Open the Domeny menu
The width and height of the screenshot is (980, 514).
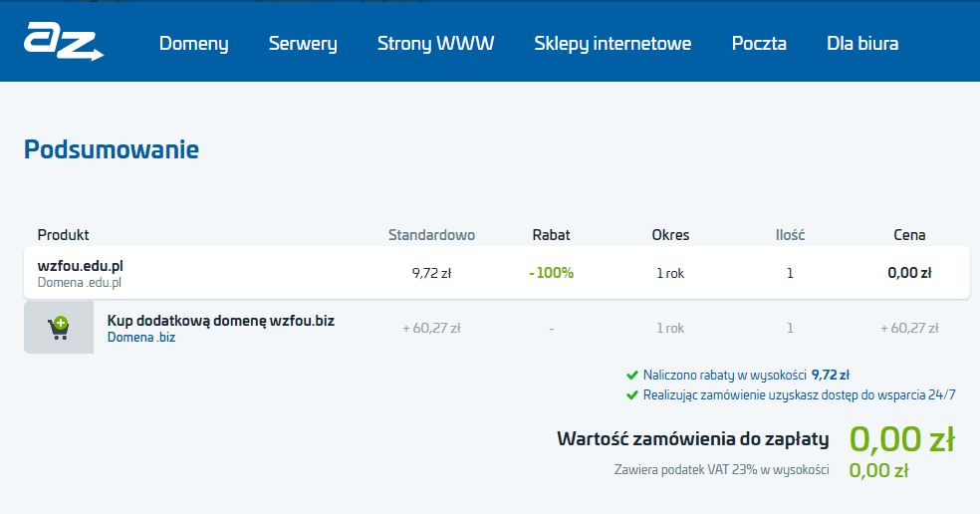pyautogui.click(x=194, y=43)
